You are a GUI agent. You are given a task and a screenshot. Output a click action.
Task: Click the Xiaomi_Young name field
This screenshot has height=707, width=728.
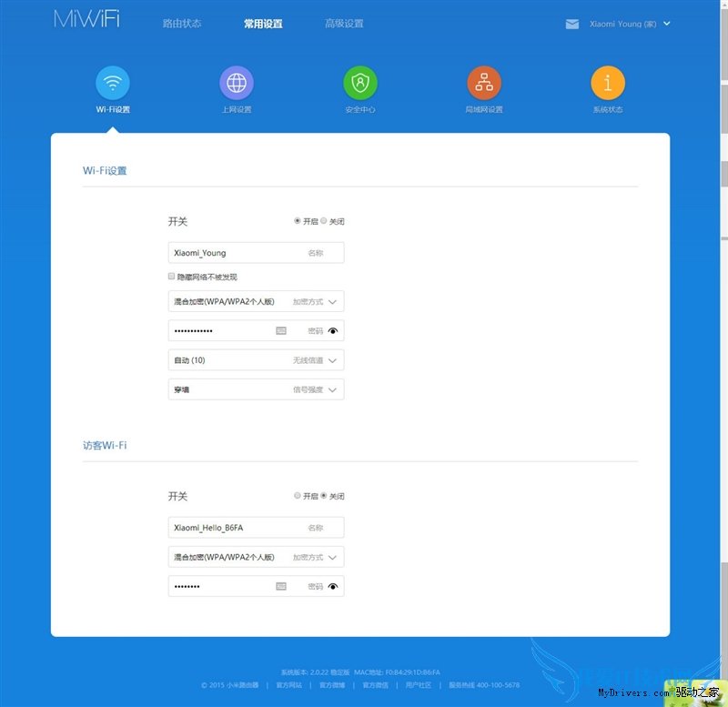pyautogui.click(x=256, y=253)
